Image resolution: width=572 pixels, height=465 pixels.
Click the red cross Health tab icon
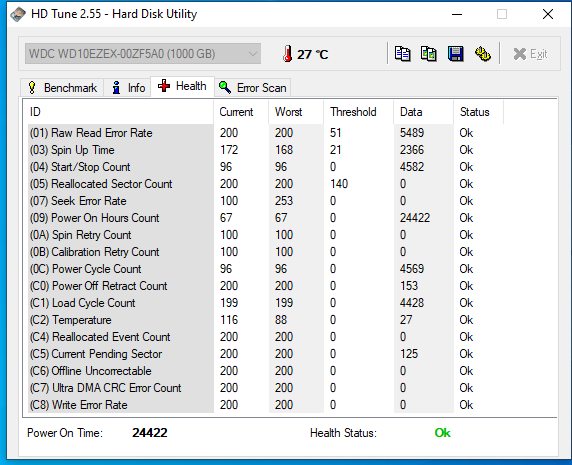coord(164,86)
